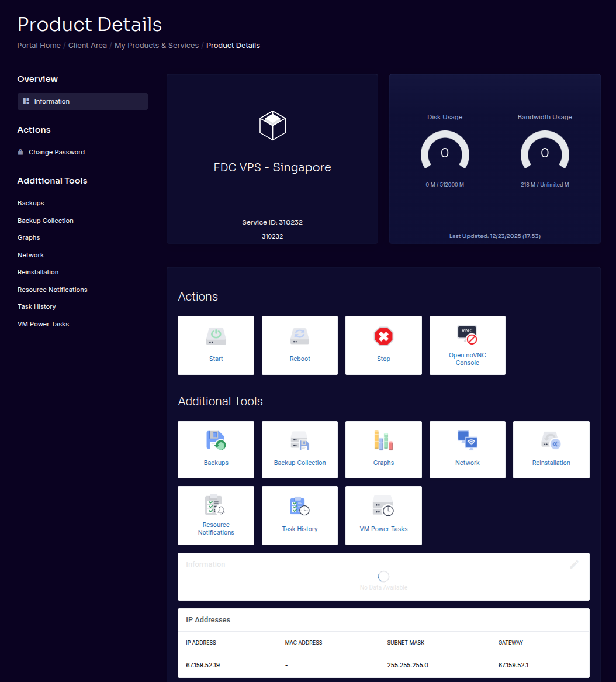Click the Change Password lock icon

(20, 151)
